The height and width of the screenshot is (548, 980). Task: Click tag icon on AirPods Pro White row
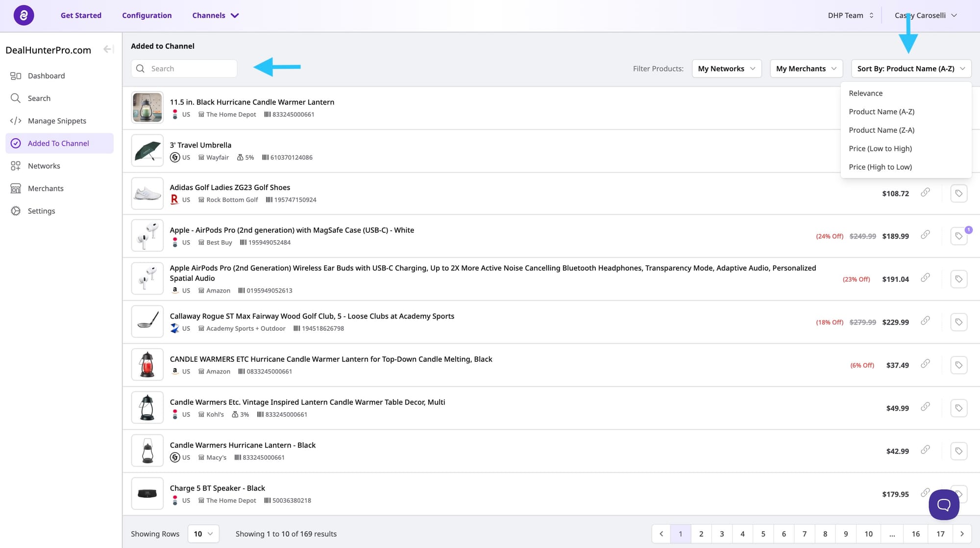[x=958, y=236]
